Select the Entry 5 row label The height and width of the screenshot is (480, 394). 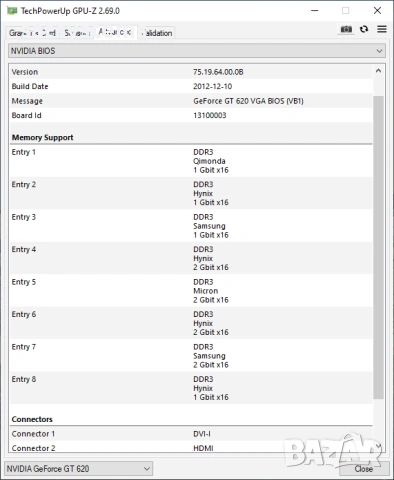pyautogui.click(x=24, y=282)
